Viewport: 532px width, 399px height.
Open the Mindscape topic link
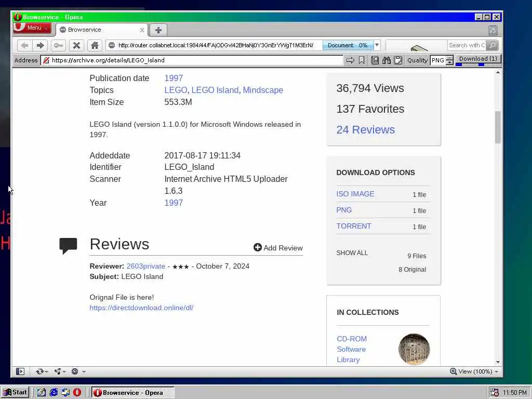pyautogui.click(x=263, y=90)
